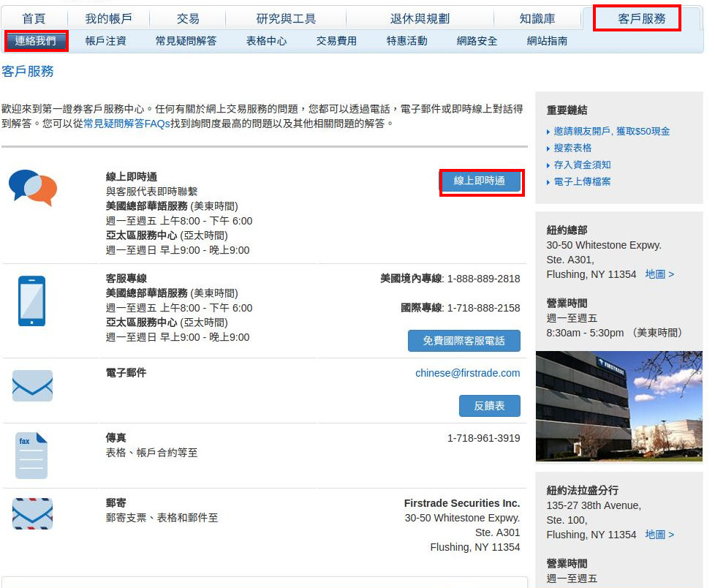Open 地圖 link for 紐約總部 address
The height and width of the screenshot is (588, 715).
pyautogui.click(x=659, y=274)
